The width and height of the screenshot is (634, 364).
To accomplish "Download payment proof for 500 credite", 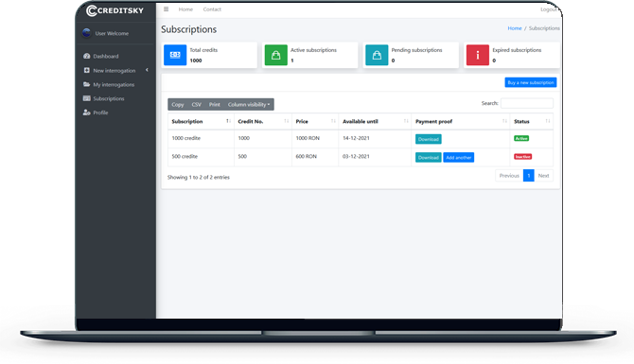I will (x=429, y=158).
